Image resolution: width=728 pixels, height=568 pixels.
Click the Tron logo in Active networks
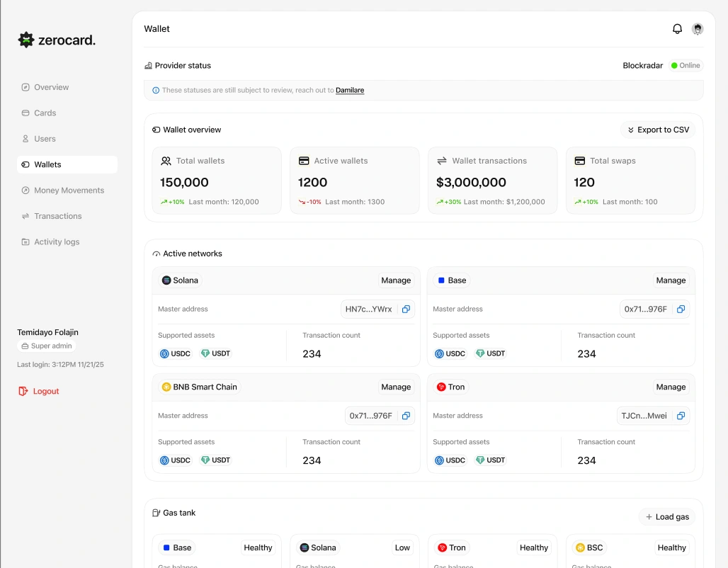[x=441, y=387]
